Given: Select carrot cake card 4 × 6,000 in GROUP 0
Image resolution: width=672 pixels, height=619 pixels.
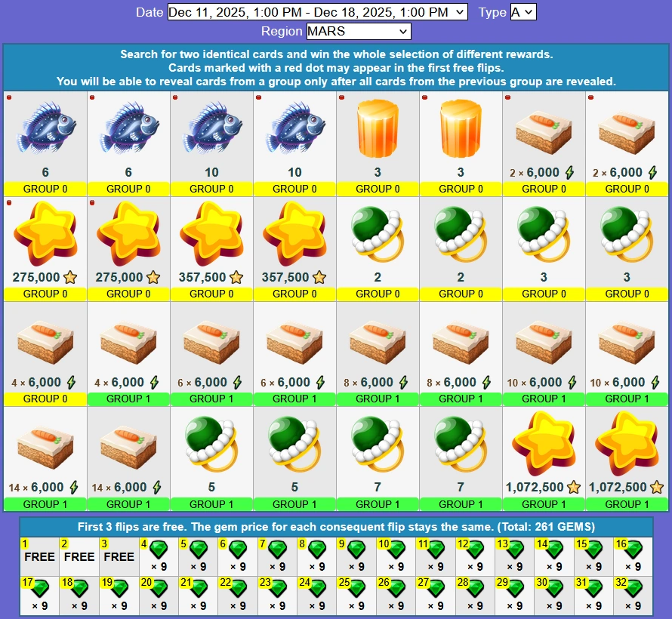Looking at the screenshot, I should pos(45,354).
